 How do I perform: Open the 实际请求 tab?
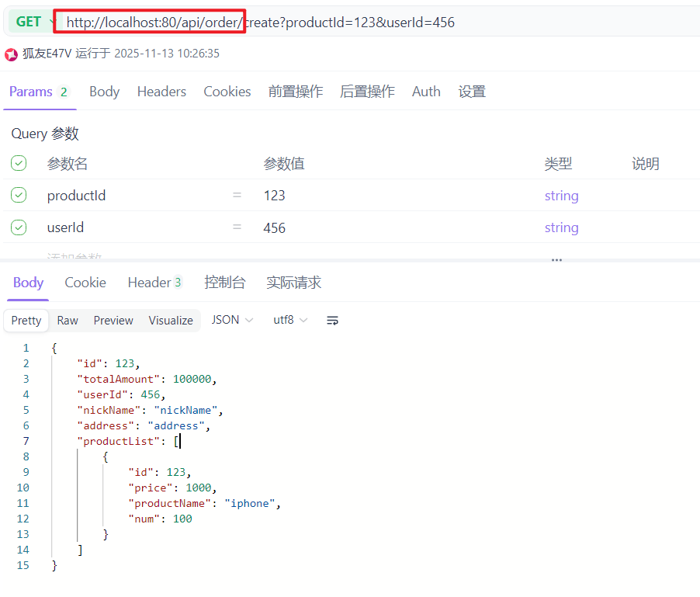pos(294,283)
